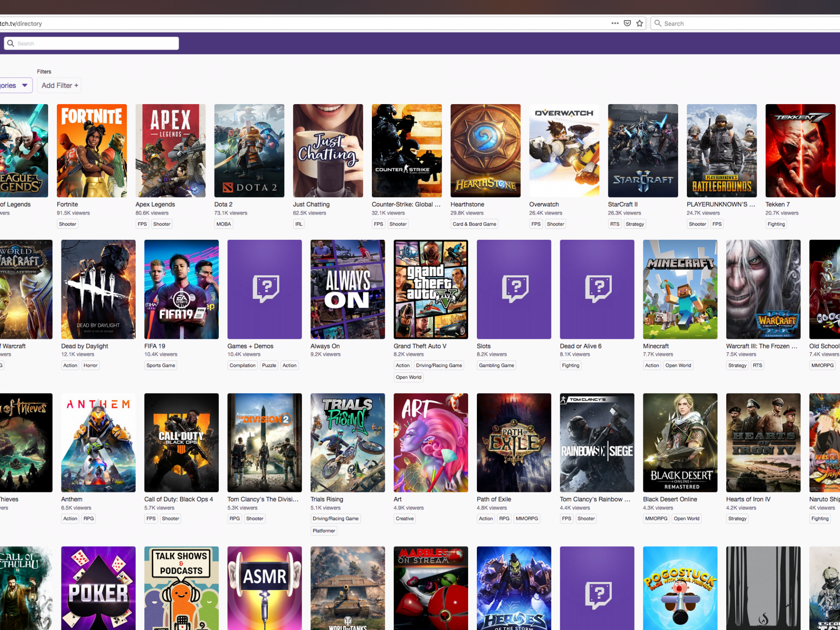The image size is (840, 630).
Task: Expand the Categories dropdown arrow
Action: click(25, 85)
